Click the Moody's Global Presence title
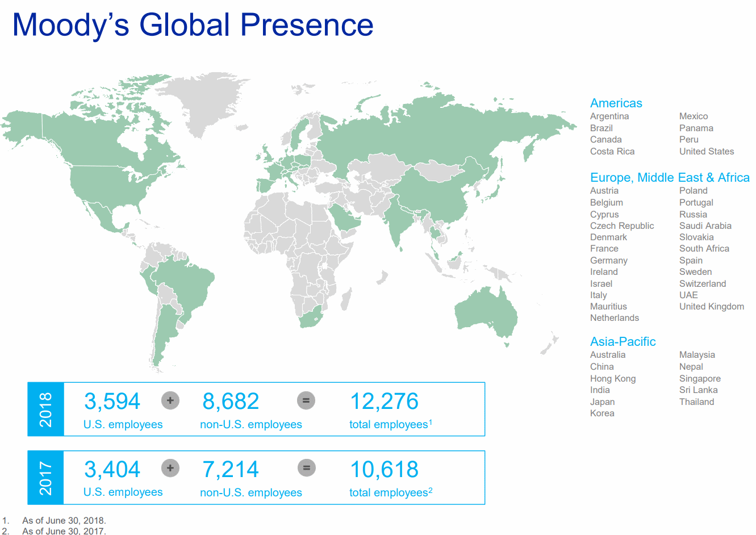 click(193, 25)
